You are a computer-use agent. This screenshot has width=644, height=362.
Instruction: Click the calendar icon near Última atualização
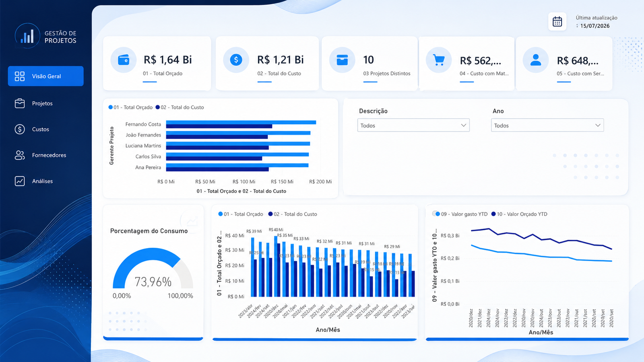coord(557,22)
